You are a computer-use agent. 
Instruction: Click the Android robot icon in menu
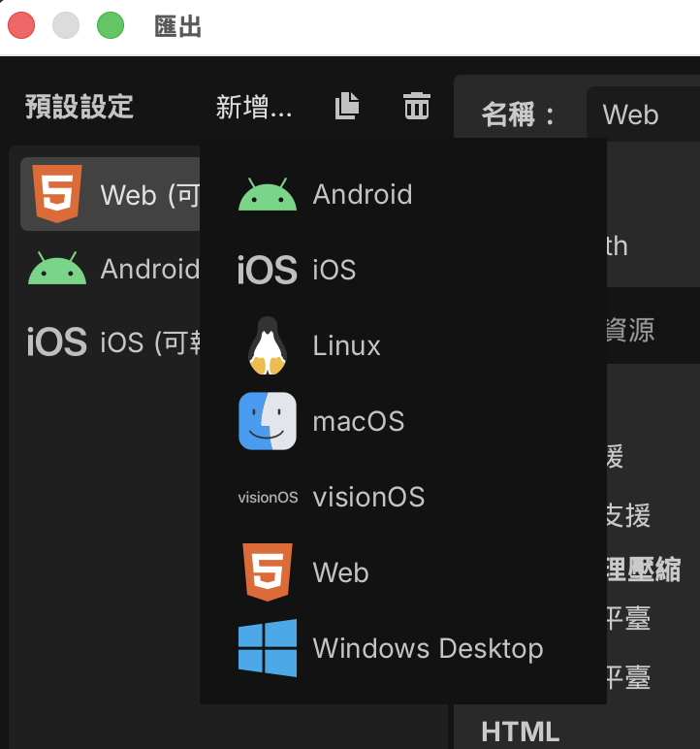coord(268,194)
